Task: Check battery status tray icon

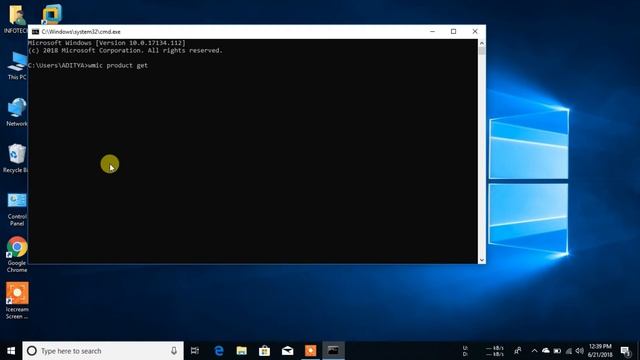Action: coord(557,351)
